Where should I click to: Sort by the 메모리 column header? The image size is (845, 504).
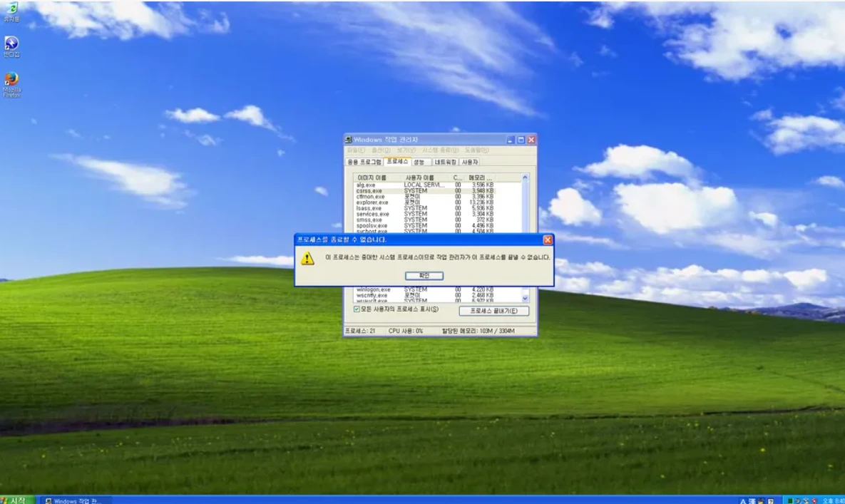(x=480, y=178)
